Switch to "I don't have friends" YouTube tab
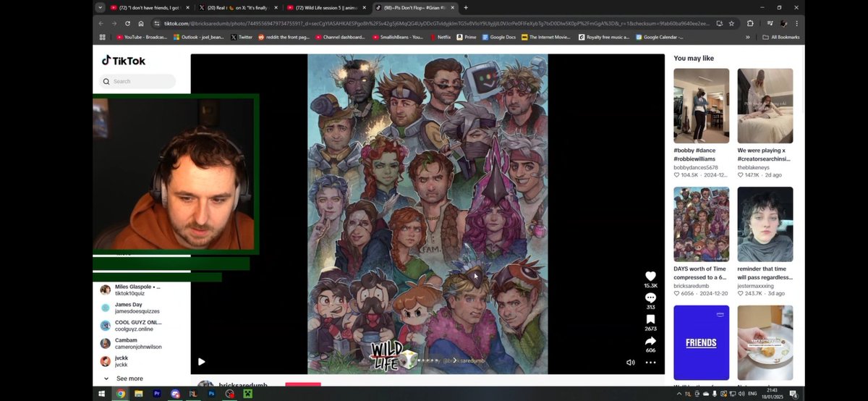The height and width of the screenshot is (401, 868). click(148, 7)
